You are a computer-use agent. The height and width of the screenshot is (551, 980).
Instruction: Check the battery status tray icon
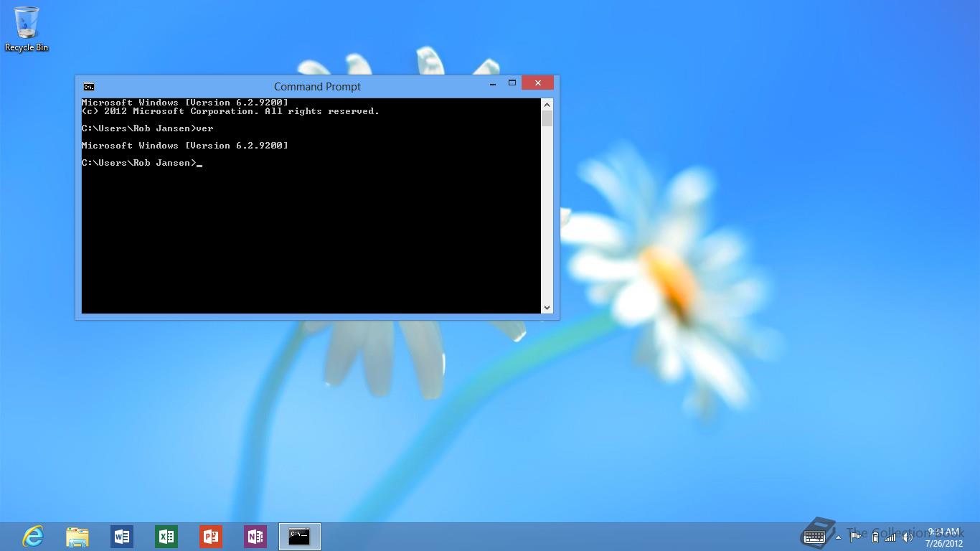click(x=875, y=537)
